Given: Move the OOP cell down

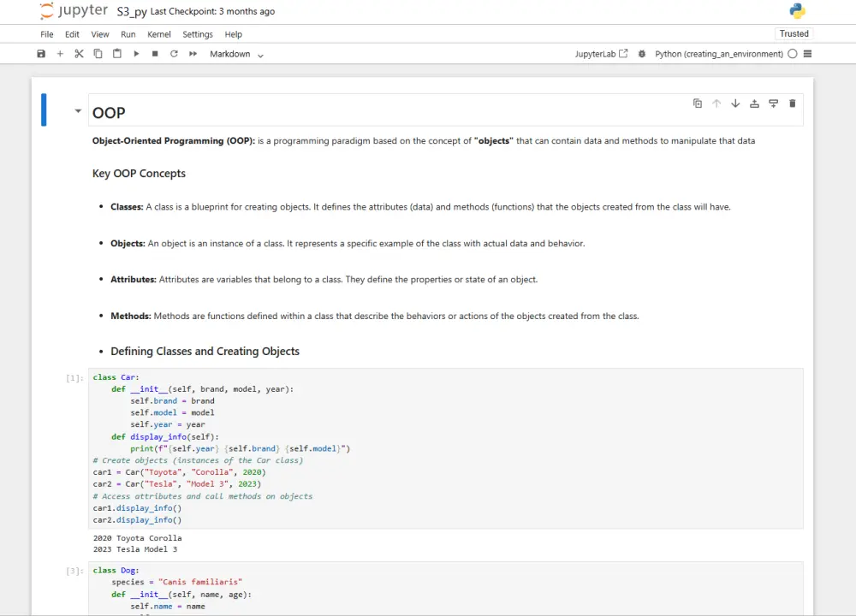Looking at the screenshot, I should [x=735, y=104].
